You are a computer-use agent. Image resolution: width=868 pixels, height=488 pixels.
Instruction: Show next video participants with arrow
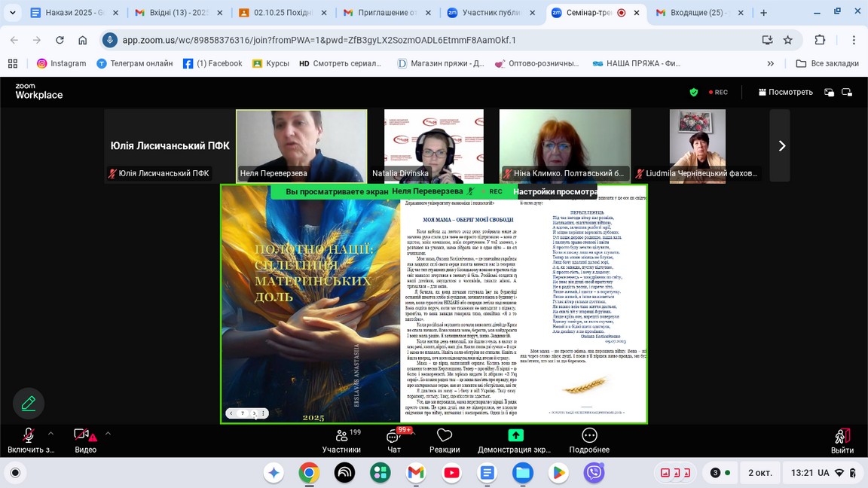tap(781, 146)
